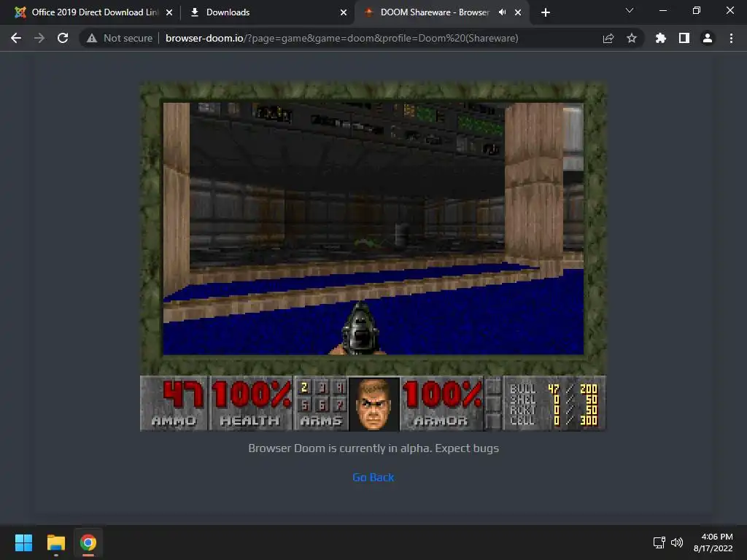Image resolution: width=747 pixels, height=560 pixels.
Task: Open the Chrome profile menu
Action: 708,38
